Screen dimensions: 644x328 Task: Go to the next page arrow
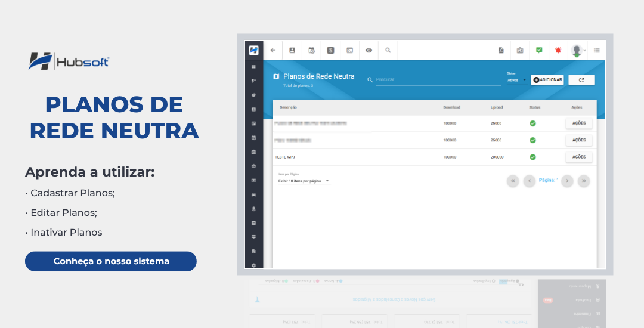tap(567, 181)
